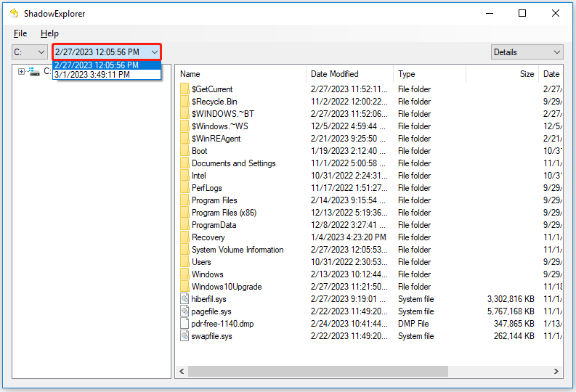The width and height of the screenshot is (576, 392).
Task: Open the C: drive selector dropdown
Action: (x=30, y=52)
